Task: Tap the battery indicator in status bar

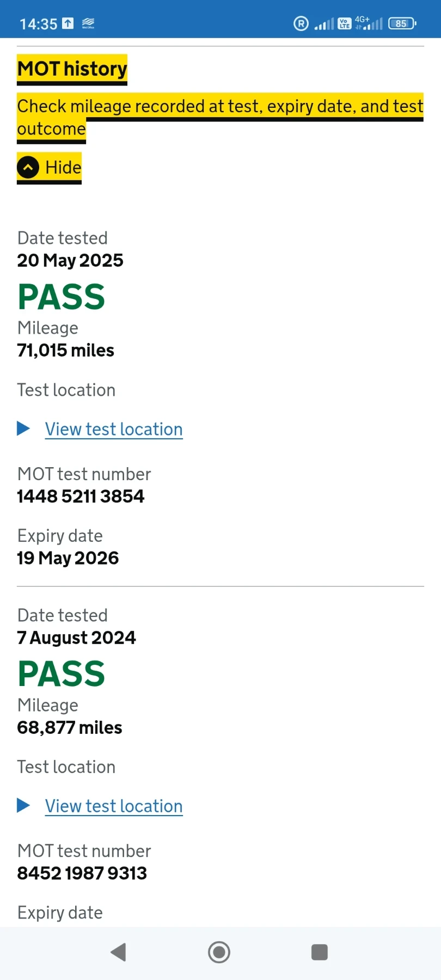Action: pos(402,23)
